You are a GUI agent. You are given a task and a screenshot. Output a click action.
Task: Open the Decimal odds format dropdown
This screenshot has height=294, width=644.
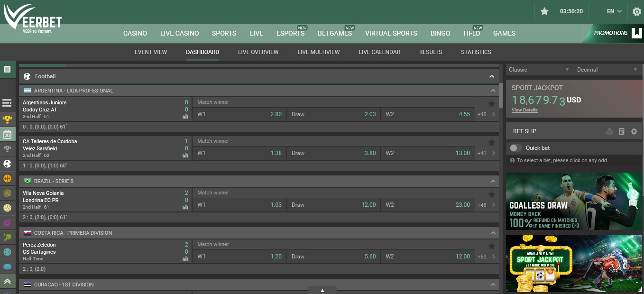click(607, 70)
